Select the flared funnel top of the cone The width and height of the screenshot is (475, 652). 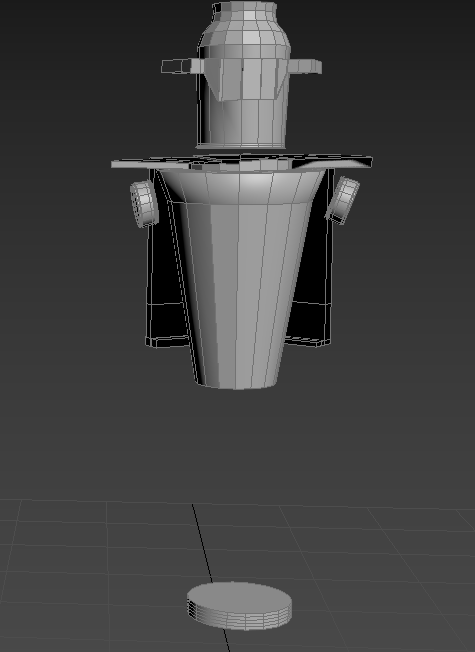point(241,186)
